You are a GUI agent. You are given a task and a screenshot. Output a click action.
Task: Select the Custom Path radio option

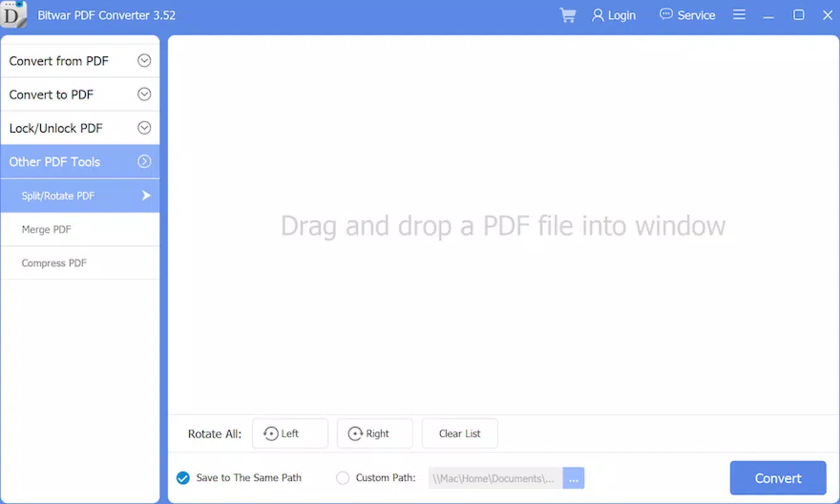pyautogui.click(x=342, y=478)
